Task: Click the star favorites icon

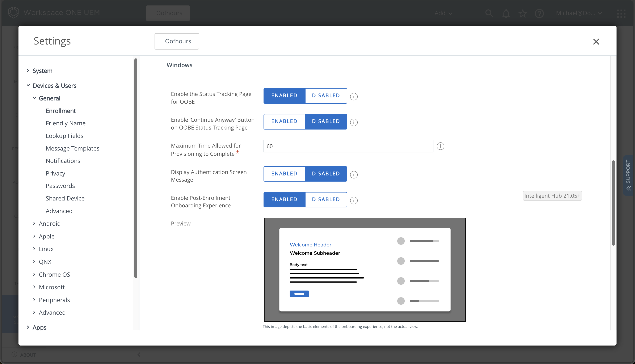Action: 522,13
